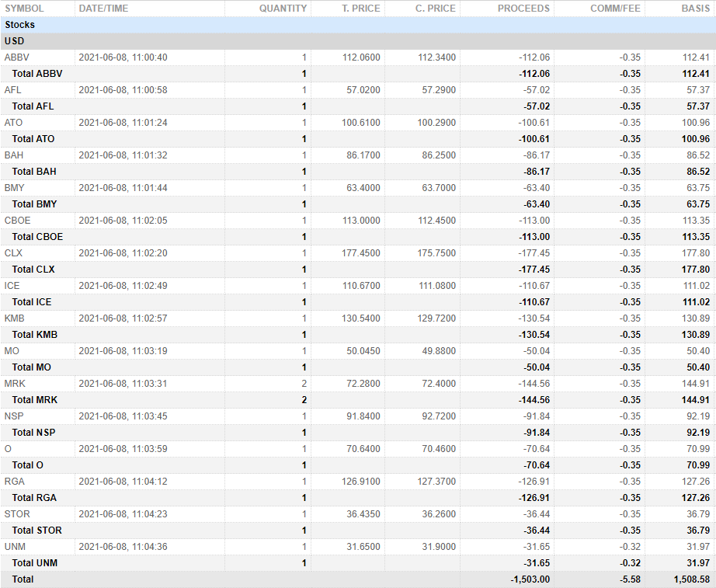716x588 pixels.
Task: Click the Total STOR row label
Action: point(36,531)
